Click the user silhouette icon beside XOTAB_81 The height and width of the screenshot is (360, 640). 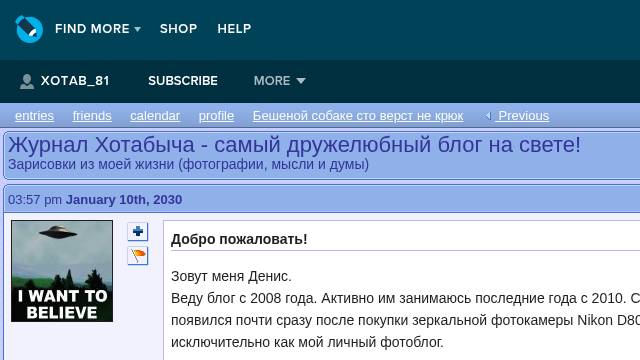click(x=27, y=81)
